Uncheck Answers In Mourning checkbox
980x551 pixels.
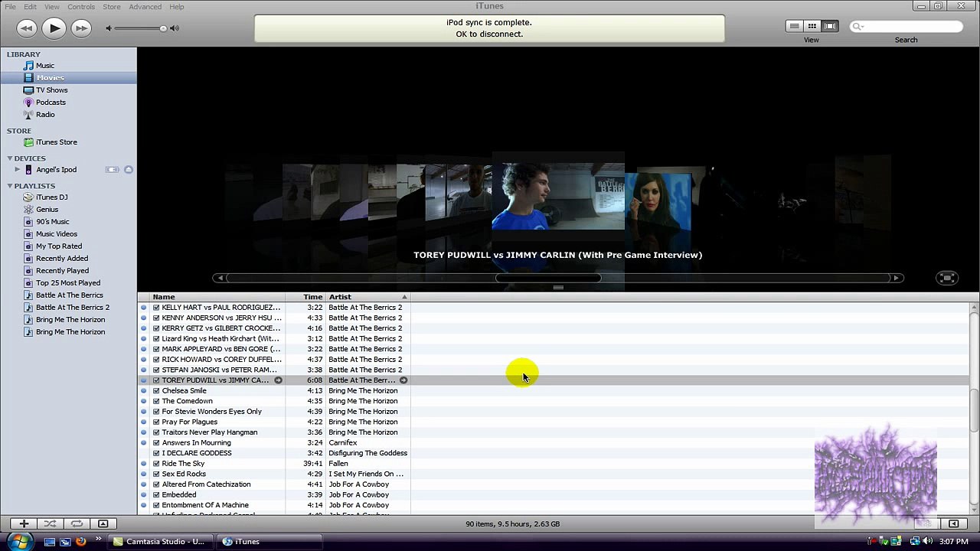click(x=156, y=443)
